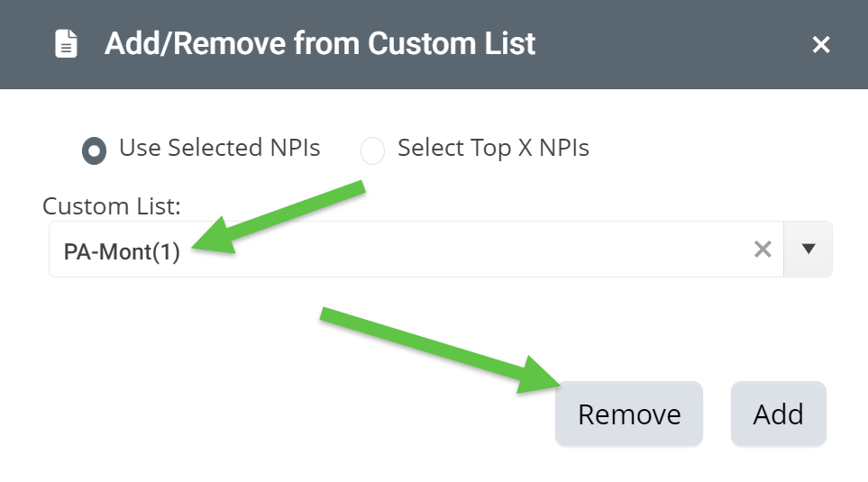Expand the Custom List combo box options
The image size is (868, 482).
pos(809,250)
